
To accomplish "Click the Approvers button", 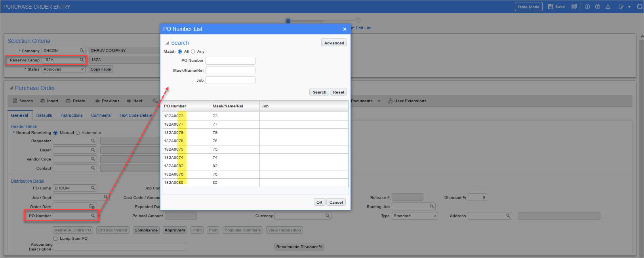I will tap(175, 230).
